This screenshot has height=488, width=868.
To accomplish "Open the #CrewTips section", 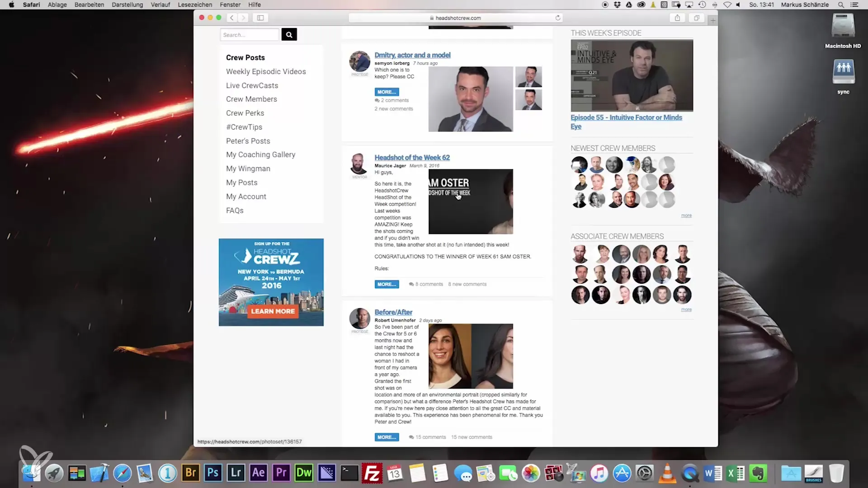I will pyautogui.click(x=244, y=127).
